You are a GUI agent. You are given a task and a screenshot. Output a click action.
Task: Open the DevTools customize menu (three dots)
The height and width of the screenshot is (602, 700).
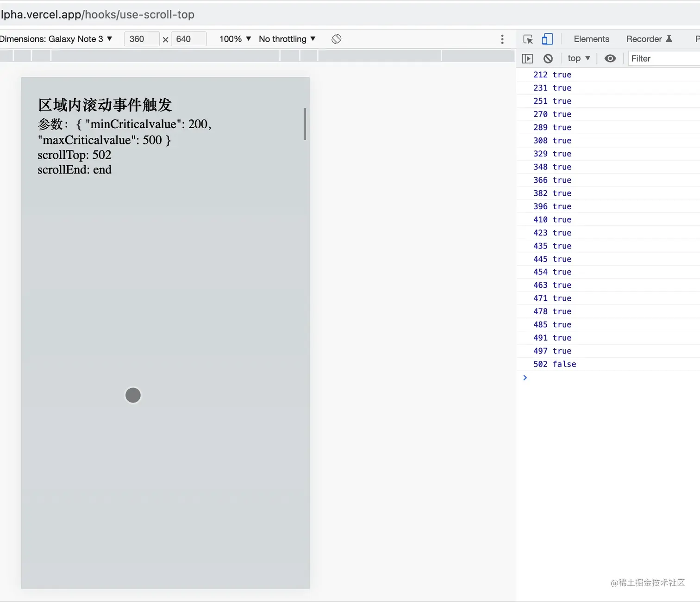(502, 39)
